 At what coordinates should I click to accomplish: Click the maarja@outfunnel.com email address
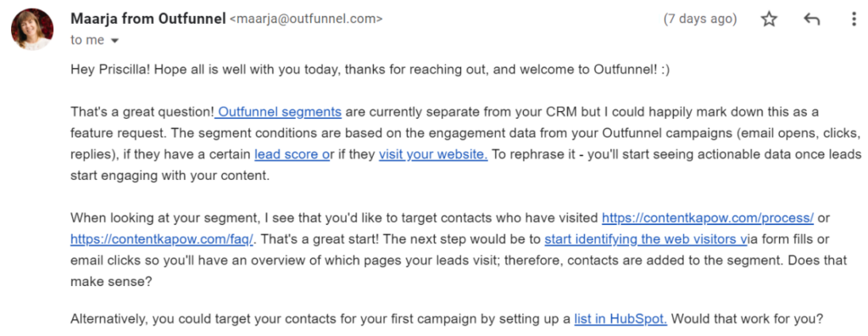tap(305, 19)
